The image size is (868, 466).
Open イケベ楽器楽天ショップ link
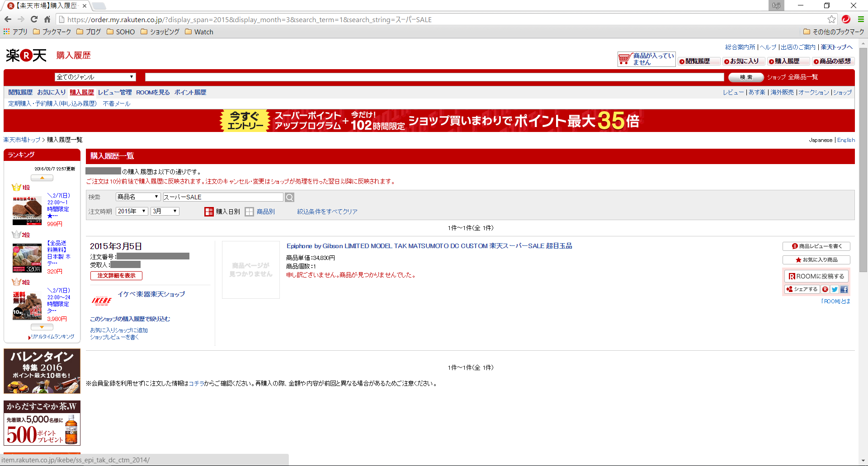pyautogui.click(x=151, y=294)
